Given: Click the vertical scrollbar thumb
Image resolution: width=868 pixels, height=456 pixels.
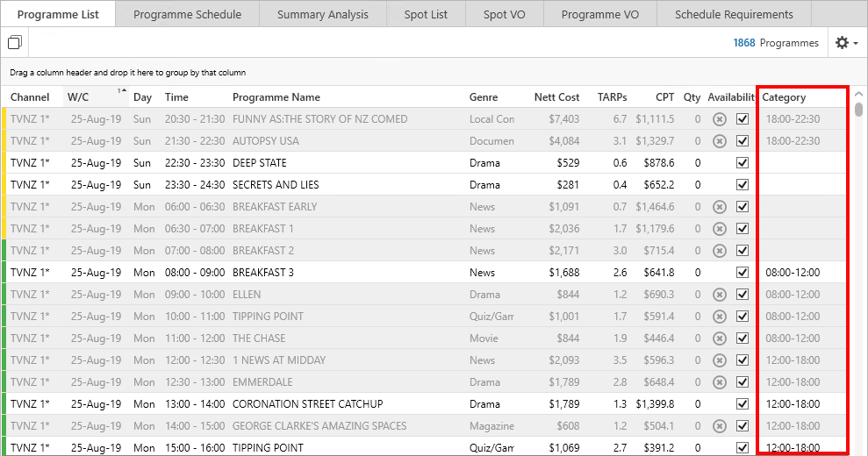Looking at the screenshot, I should [858, 109].
